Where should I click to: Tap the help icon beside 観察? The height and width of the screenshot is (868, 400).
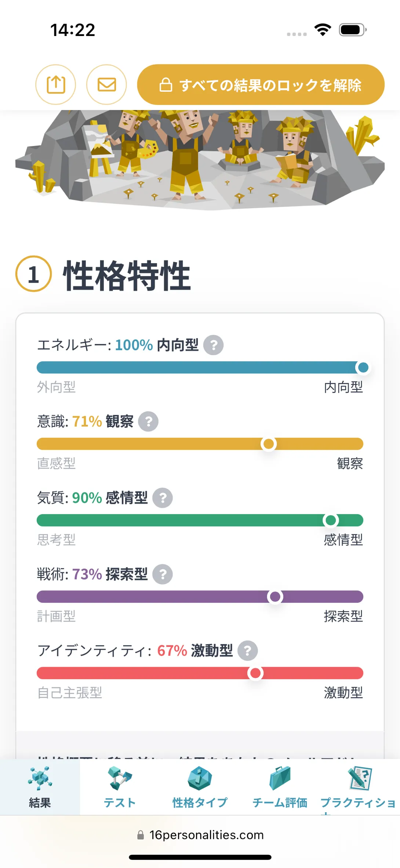[x=148, y=422]
